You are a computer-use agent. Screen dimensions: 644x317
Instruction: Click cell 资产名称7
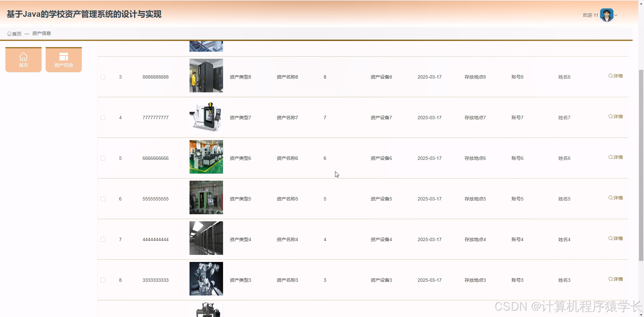pos(287,118)
